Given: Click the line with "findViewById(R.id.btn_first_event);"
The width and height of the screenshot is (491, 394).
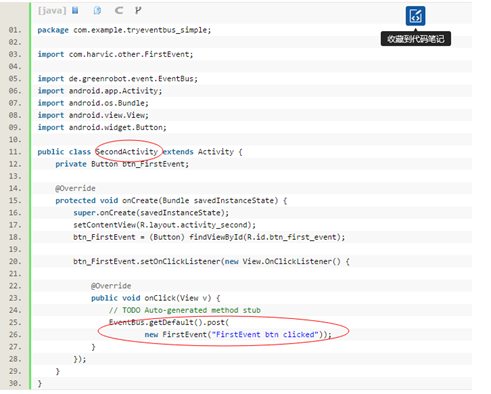Looking at the screenshot, I should 209,237.
